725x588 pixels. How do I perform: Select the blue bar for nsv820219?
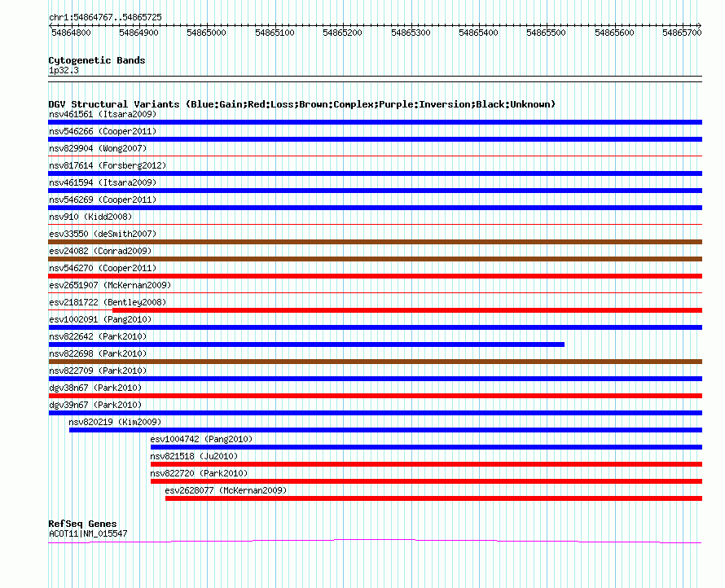coord(385,430)
